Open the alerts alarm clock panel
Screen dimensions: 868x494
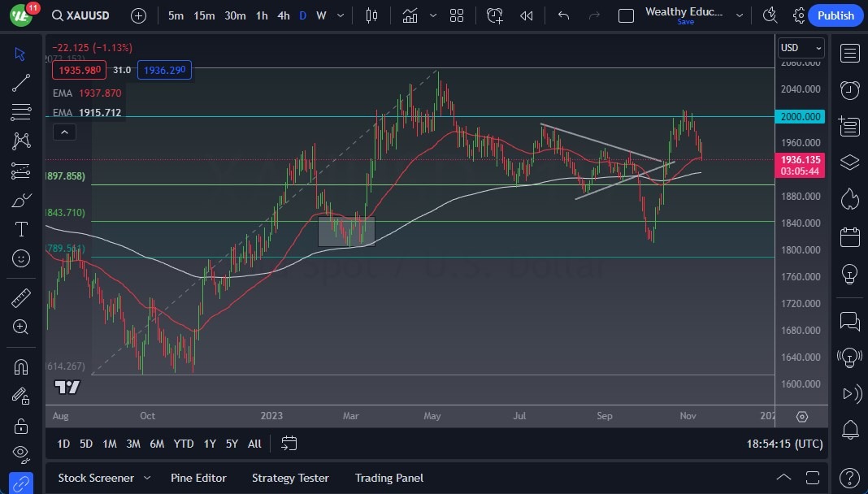(849, 89)
